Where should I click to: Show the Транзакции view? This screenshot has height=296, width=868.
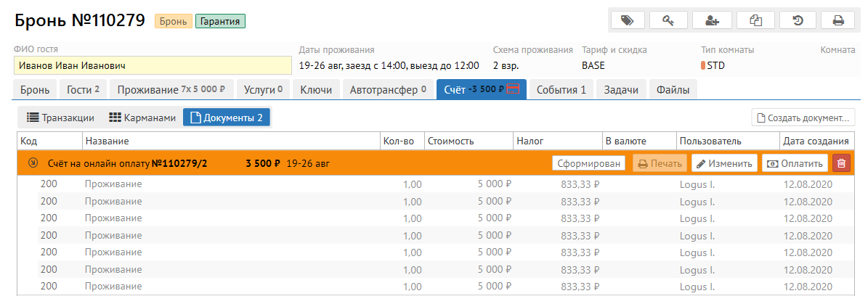coord(60,118)
